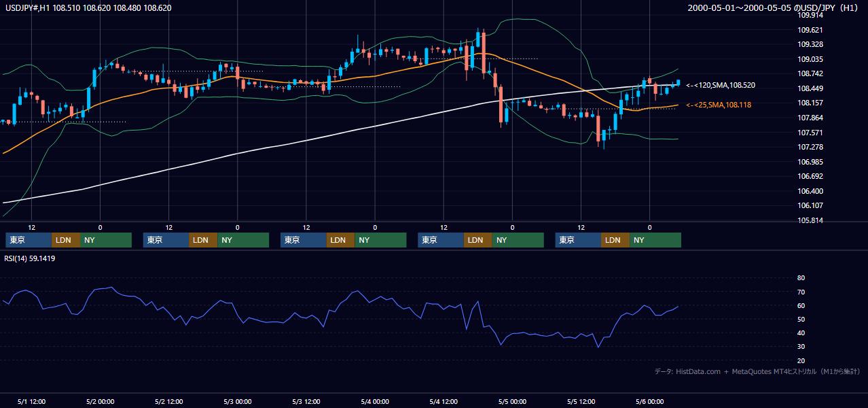Viewport: 868px width, 408px height.
Task: Click the 5/3 12:00 date label
Action: click(x=306, y=402)
